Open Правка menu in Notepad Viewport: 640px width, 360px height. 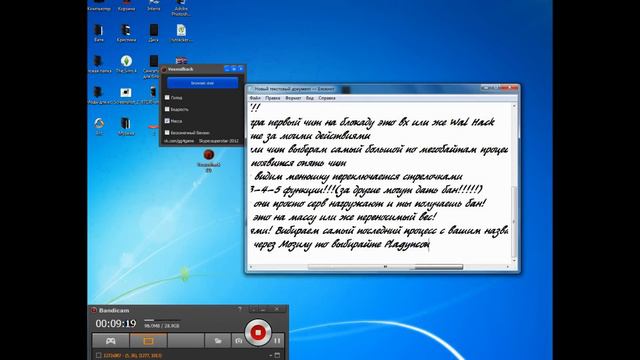click(x=273, y=98)
